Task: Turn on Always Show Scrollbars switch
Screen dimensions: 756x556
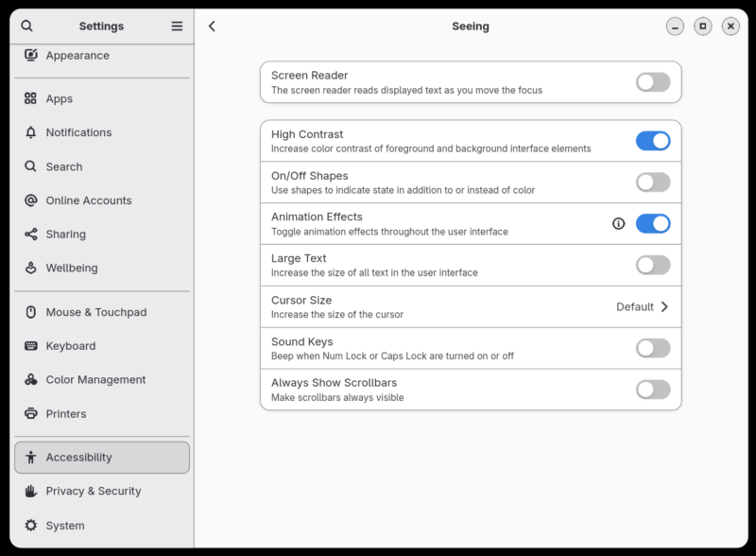Action: 652,390
